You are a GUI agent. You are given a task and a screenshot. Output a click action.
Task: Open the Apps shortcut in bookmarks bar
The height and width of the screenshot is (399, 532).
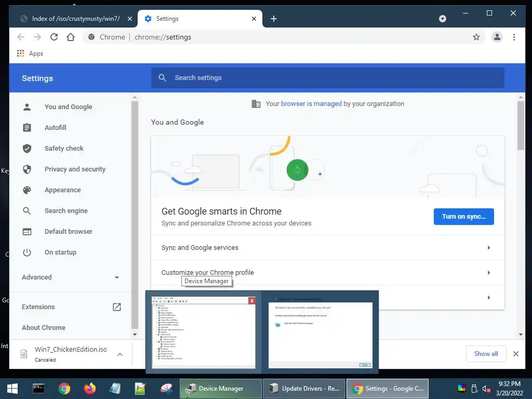pos(30,54)
